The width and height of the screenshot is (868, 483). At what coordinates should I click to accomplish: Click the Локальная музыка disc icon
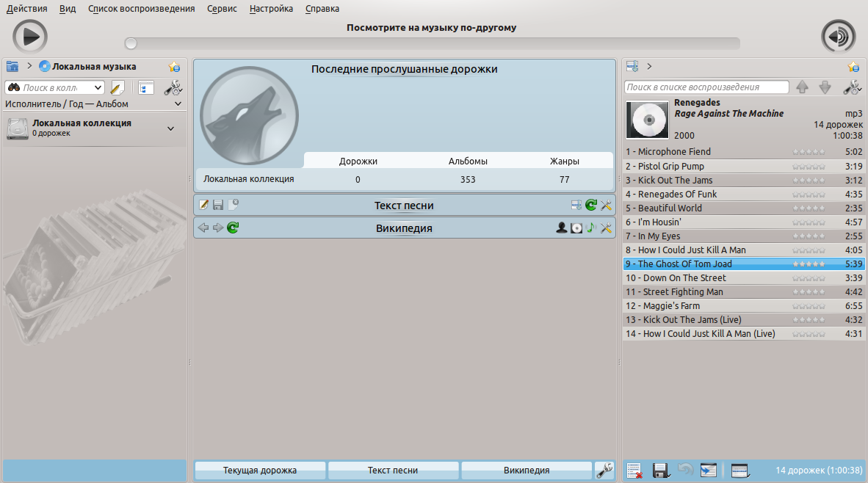coord(44,66)
